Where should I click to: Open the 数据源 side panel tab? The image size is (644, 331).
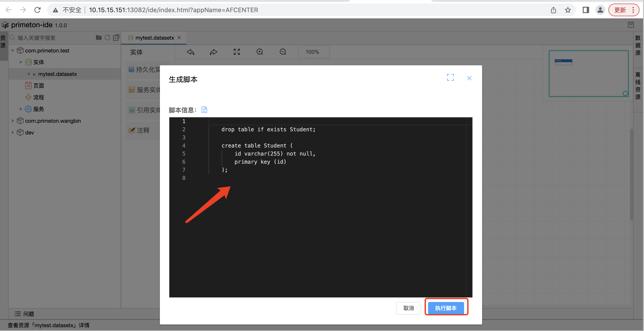(638, 45)
